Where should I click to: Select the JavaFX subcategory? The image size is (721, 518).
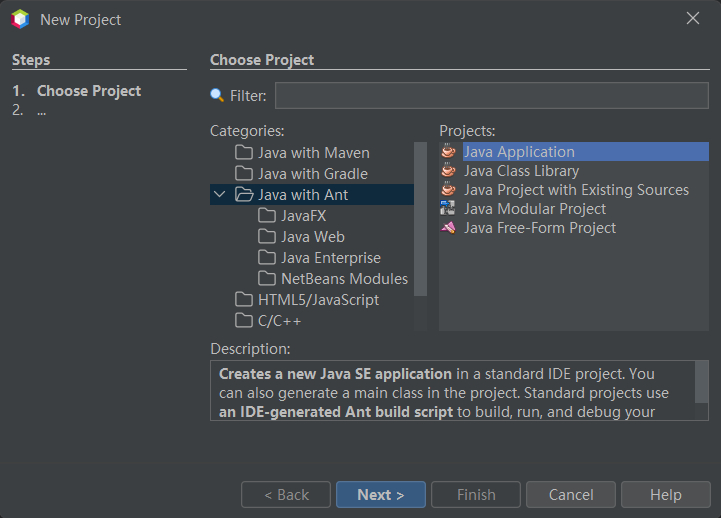point(303,215)
